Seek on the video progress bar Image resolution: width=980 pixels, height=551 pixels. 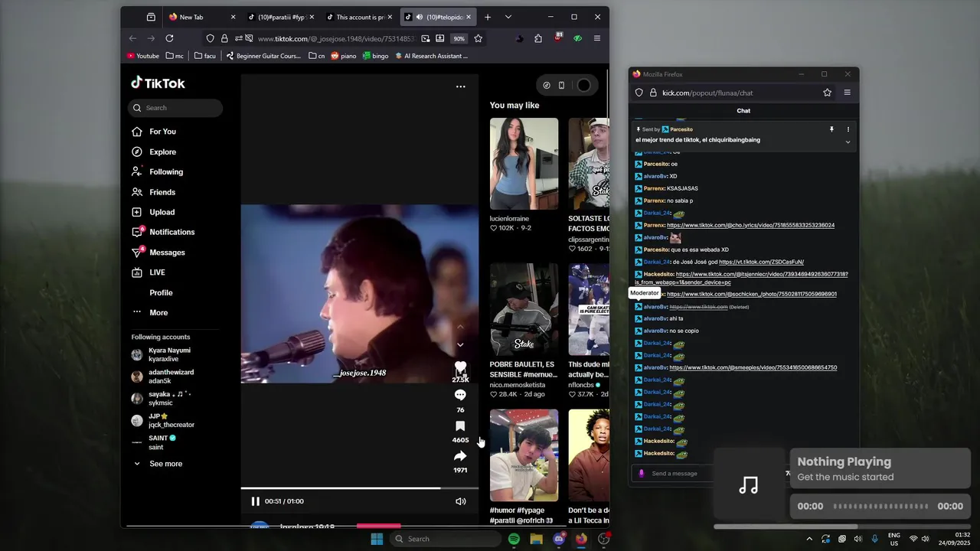tap(360, 488)
